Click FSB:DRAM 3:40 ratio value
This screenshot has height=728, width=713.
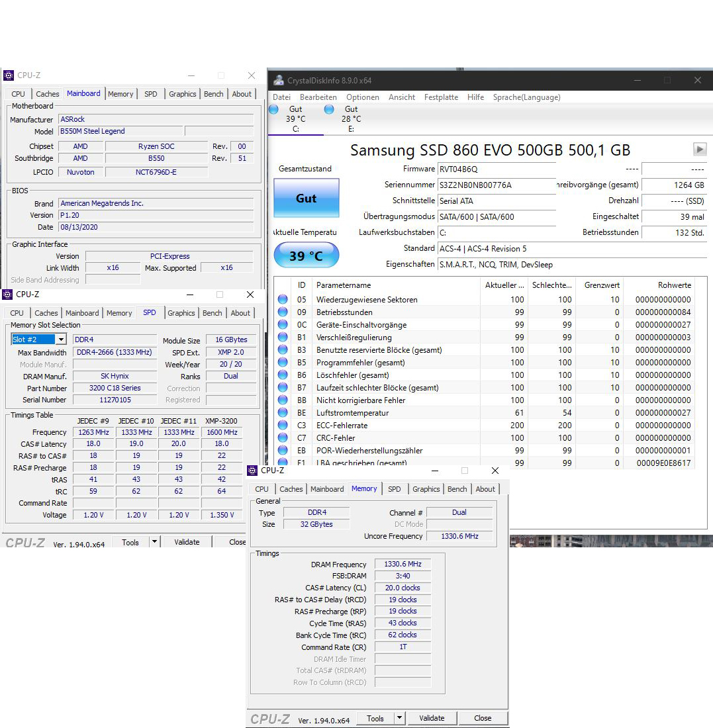click(x=403, y=576)
